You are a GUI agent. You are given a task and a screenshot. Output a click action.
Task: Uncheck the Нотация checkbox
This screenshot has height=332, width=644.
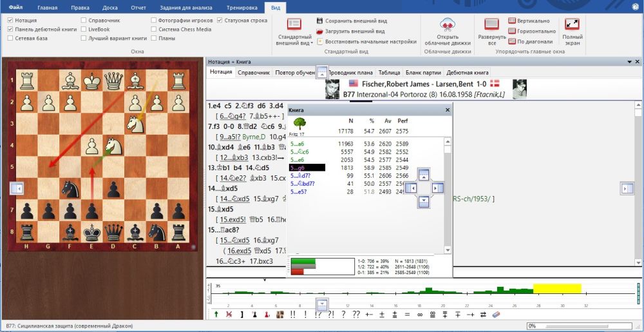tap(10, 21)
